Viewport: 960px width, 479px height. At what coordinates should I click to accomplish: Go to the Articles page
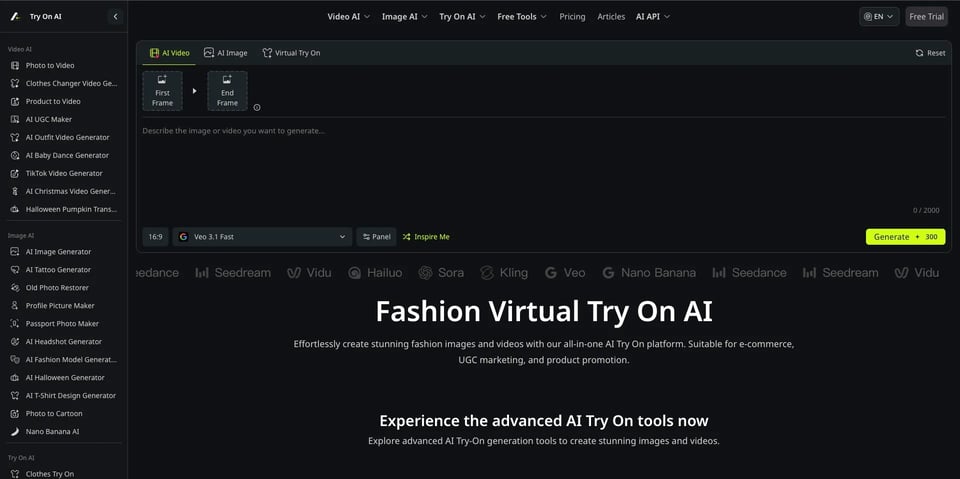(x=611, y=17)
